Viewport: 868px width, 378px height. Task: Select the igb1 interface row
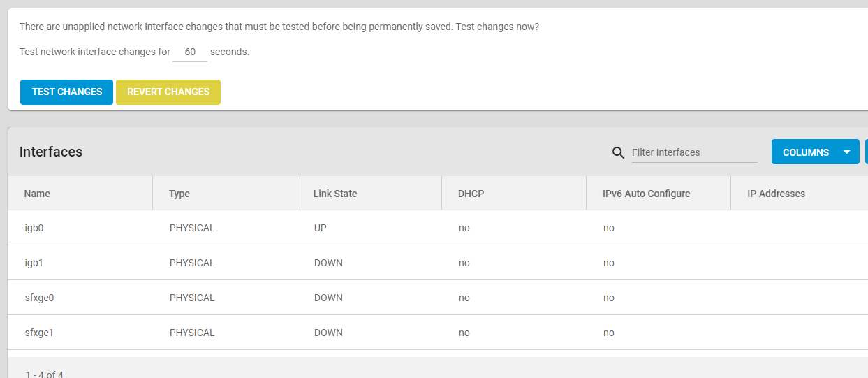click(438, 263)
